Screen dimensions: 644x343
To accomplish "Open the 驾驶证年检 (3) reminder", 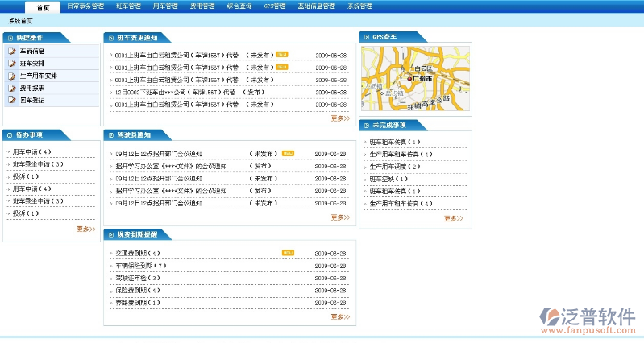I will (x=138, y=278).
